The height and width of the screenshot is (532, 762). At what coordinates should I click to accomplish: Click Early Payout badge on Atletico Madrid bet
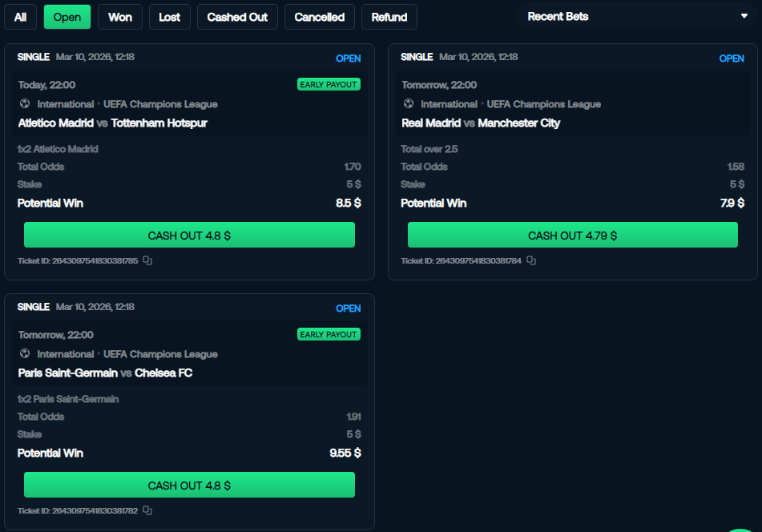(x=329, y=85)
